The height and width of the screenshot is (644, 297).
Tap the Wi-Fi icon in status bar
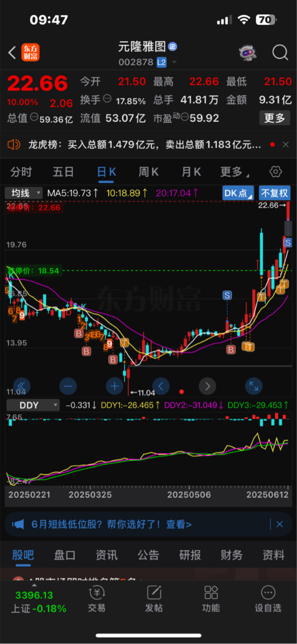tap(244, 20)
